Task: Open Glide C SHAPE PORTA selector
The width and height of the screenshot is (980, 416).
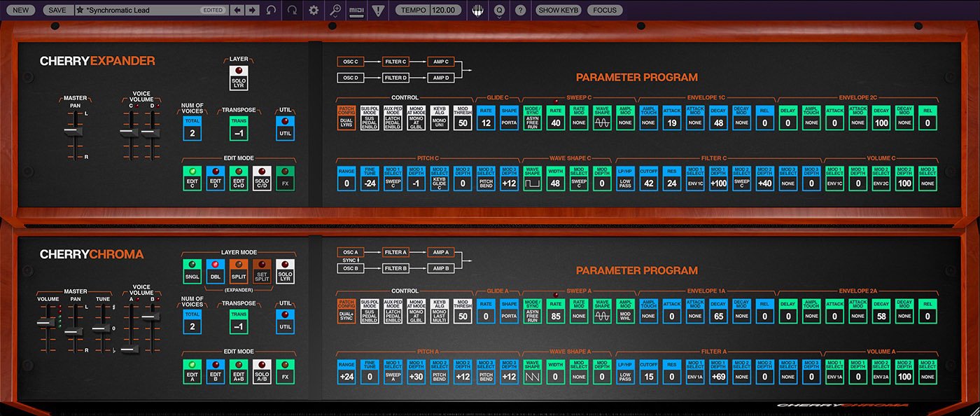Action: click(x=509, y=117)
